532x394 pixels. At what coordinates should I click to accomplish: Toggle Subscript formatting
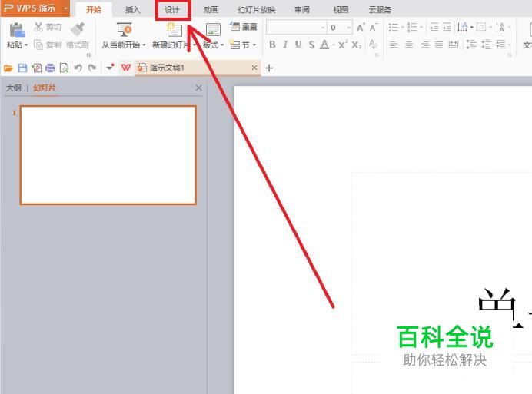356,45
